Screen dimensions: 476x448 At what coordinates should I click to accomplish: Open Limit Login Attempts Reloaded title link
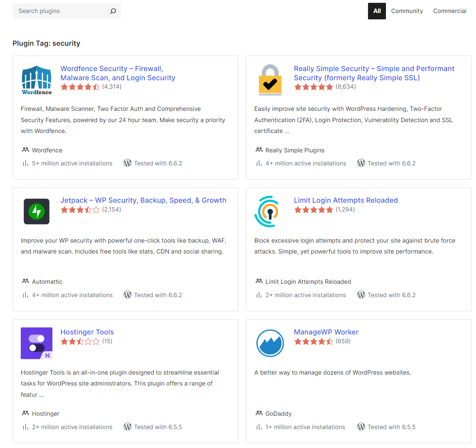(x=345, y=200)
